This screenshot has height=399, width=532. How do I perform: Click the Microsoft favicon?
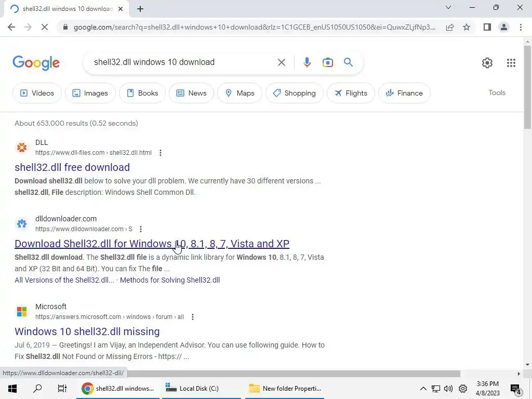(22, 312)
